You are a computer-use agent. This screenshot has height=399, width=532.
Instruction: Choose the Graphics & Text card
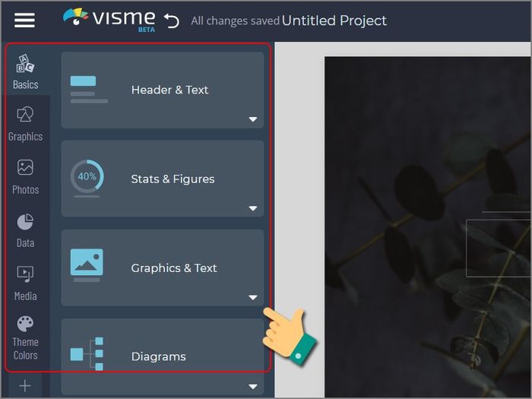[x=163, y=268]
